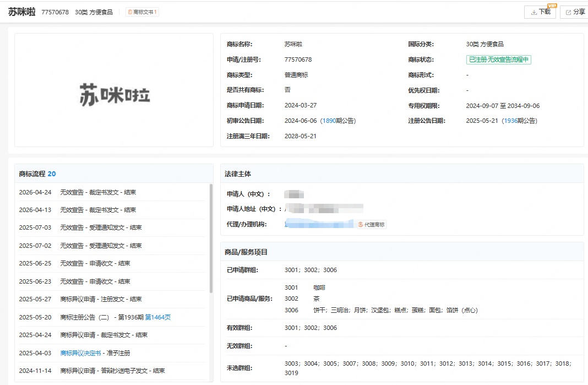The width and height of the screenshot is (588, 385).
Task: Open the 1936 期公告 link
Action: click(x=511, y=121)
